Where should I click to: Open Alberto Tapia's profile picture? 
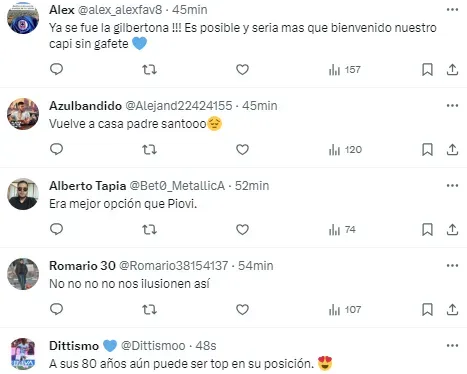pos(23,194)
